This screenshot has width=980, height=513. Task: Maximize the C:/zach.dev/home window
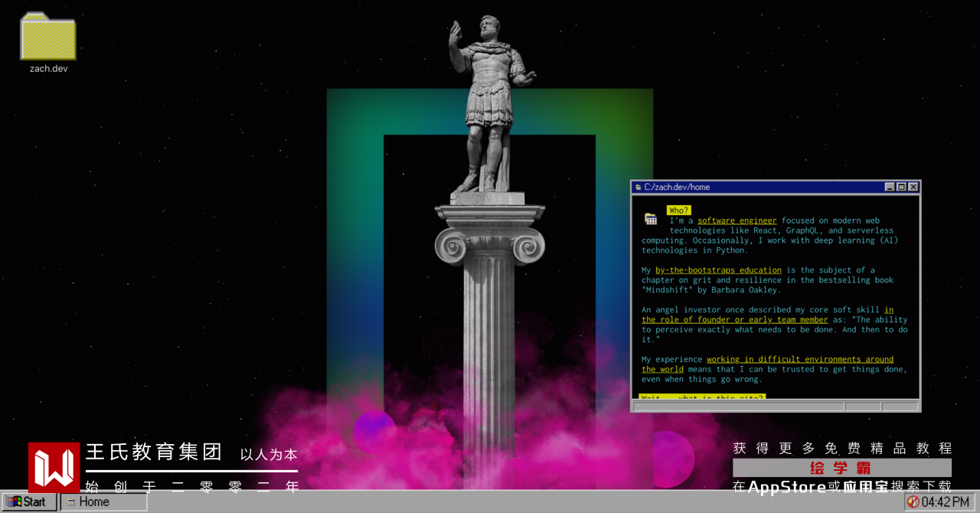[x=901, y=187]
